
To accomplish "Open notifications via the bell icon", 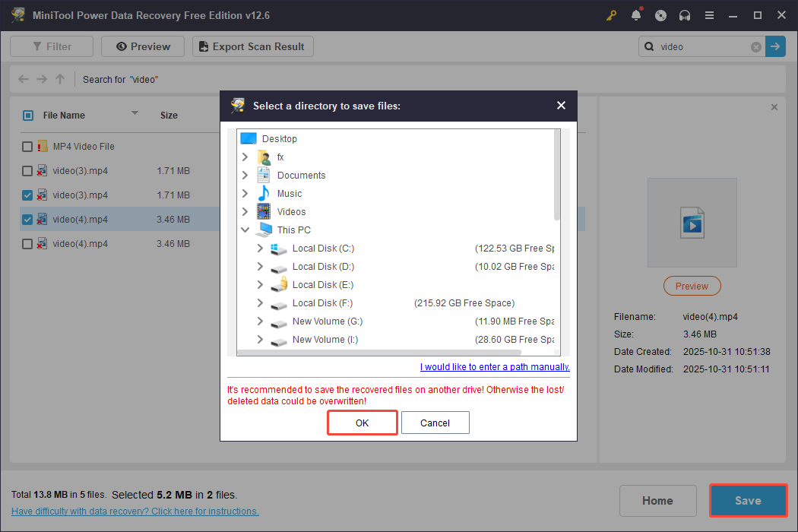I will tap(635, 15).
